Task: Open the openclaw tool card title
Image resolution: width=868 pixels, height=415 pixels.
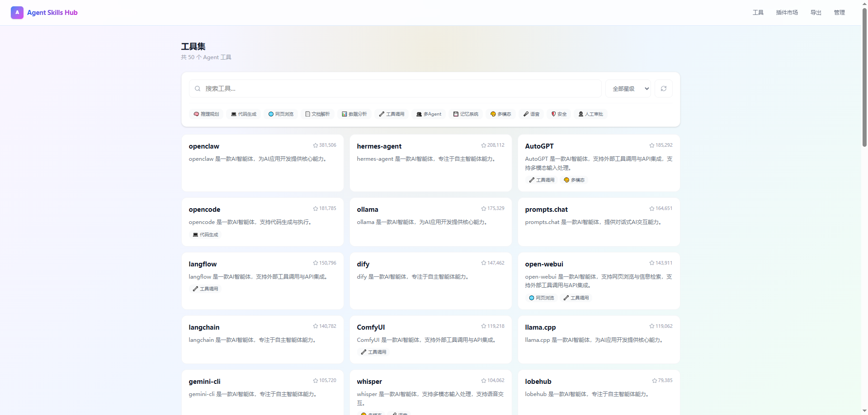Action: tap(204, 146)
